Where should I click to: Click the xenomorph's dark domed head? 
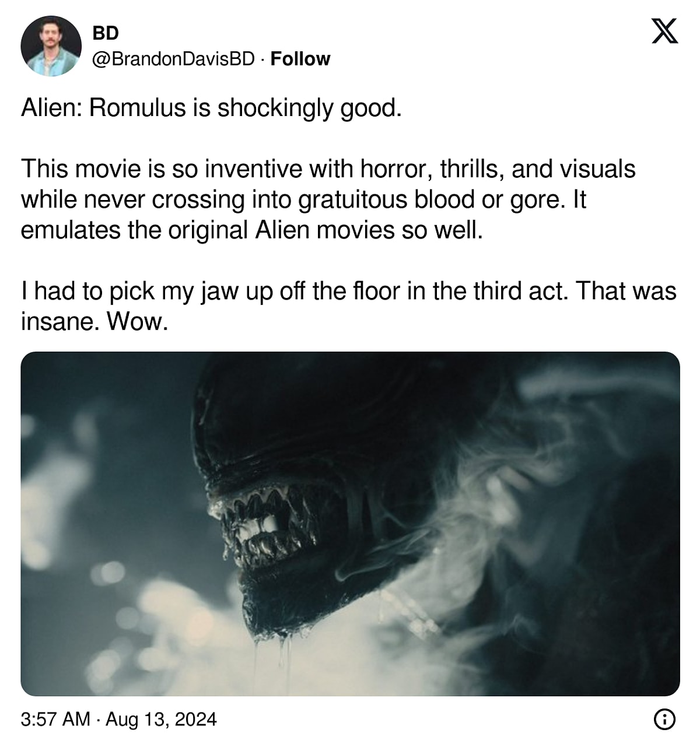point(303,420)
